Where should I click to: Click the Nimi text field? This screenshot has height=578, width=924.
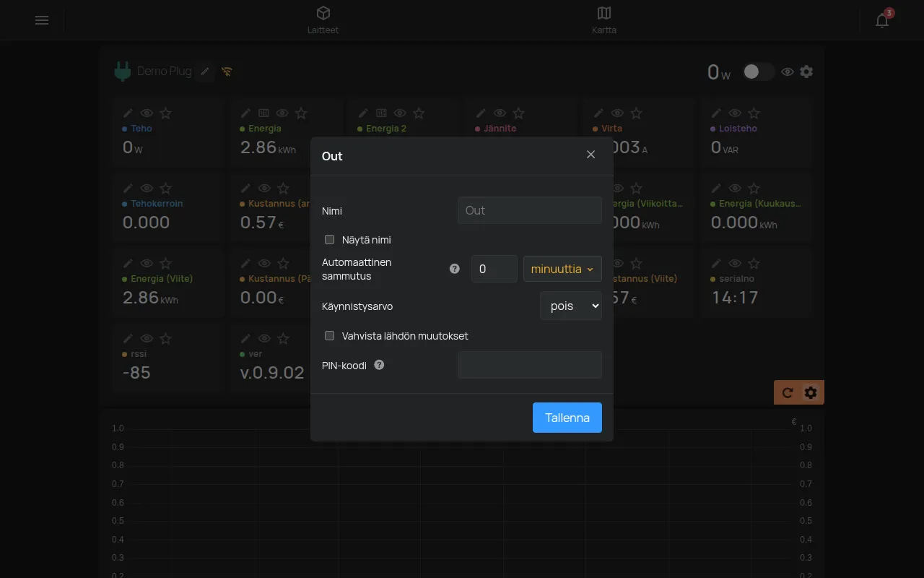(x=530, y=210)
